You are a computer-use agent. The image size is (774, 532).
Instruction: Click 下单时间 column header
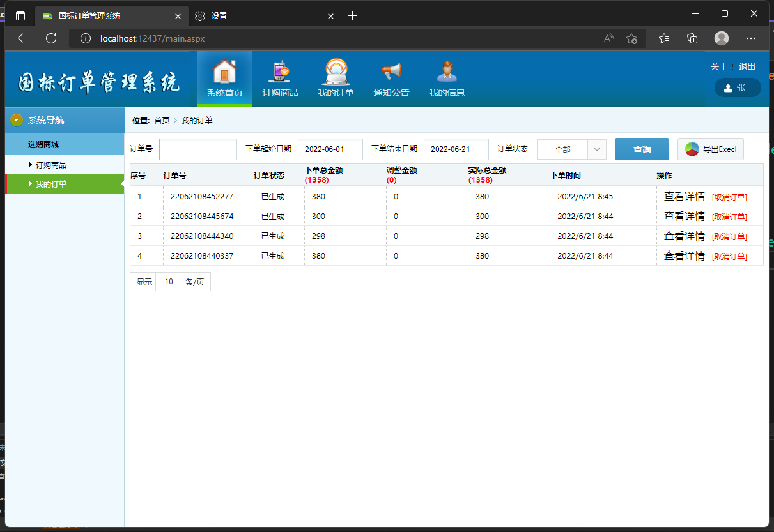pos(566,175)
